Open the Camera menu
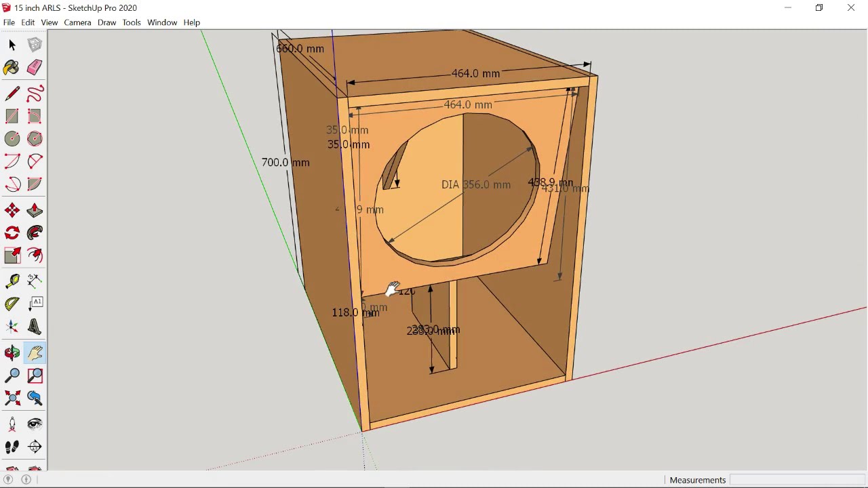The height and width of the screenshot is (488, 868). 77,22
